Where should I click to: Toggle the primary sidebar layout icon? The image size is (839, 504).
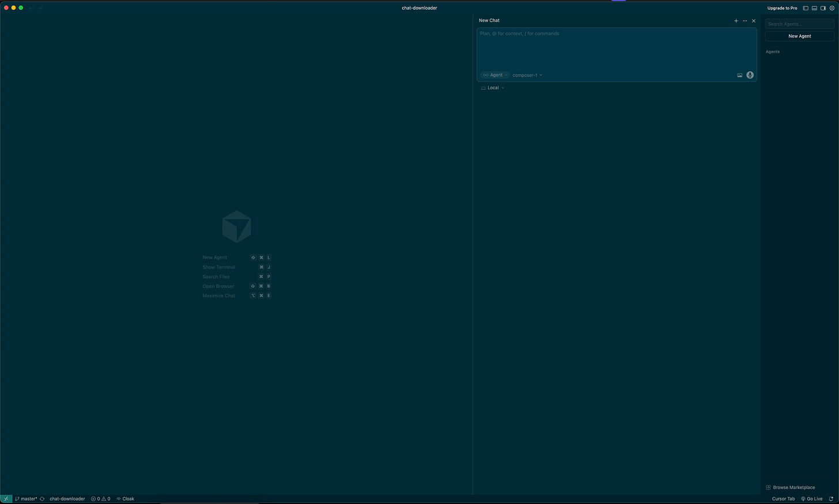tap(806, 8)
